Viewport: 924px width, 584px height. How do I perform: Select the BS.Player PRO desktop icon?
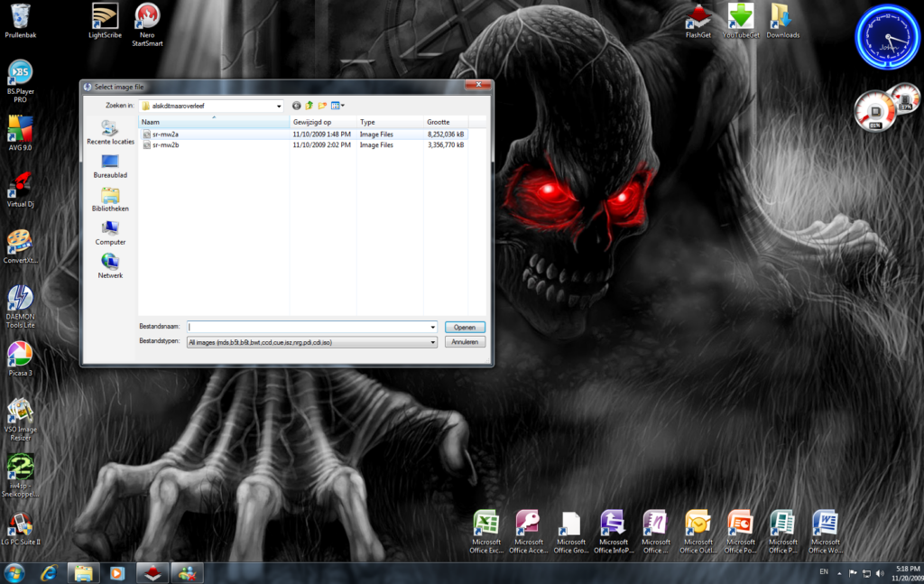coord(21,82)
